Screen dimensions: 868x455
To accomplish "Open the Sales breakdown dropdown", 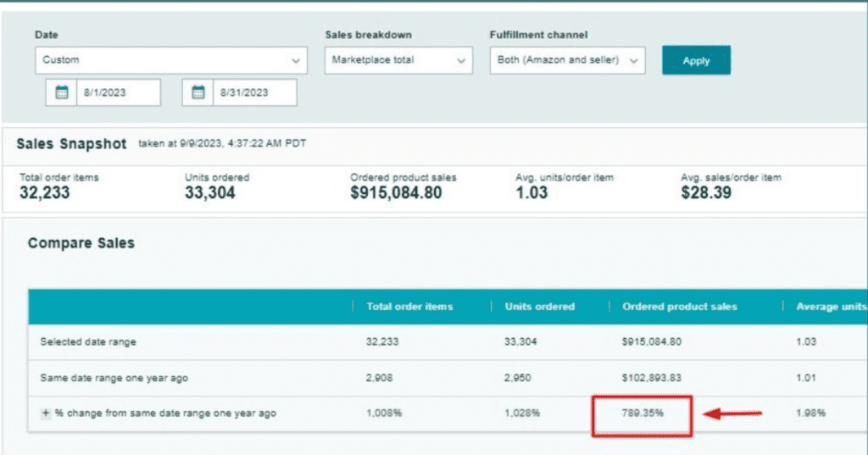I will (398, 60).
